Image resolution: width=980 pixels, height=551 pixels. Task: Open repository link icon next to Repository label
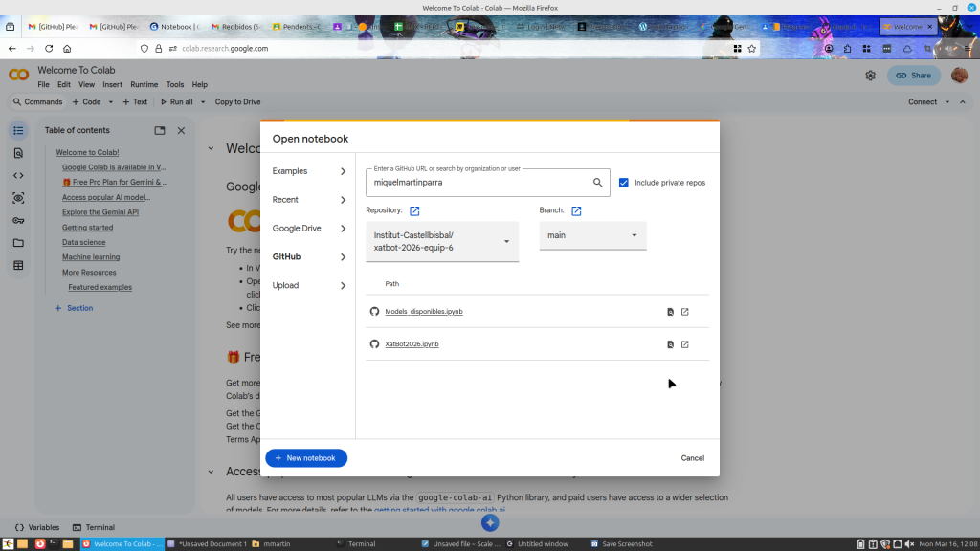[414, 210]
